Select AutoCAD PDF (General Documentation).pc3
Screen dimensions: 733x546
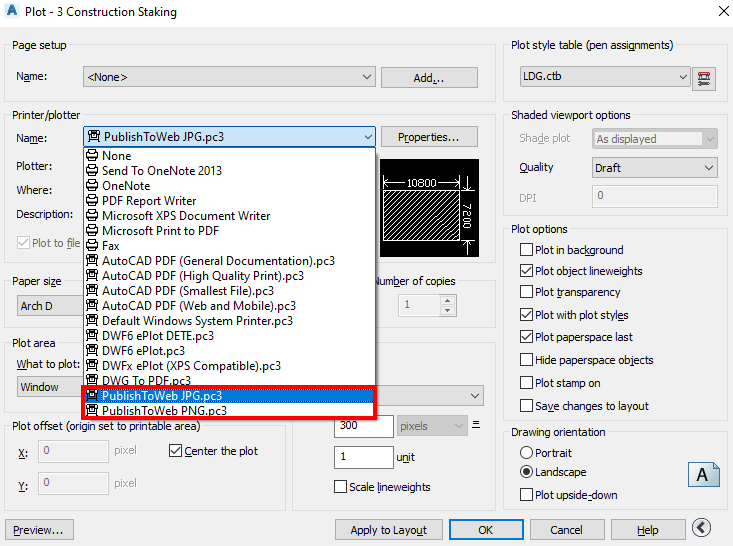230,260
